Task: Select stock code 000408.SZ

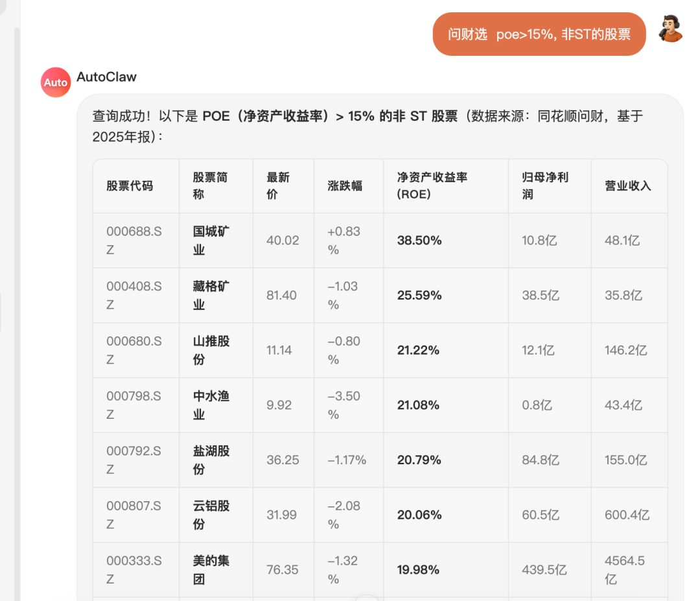Action: point(134,296)
